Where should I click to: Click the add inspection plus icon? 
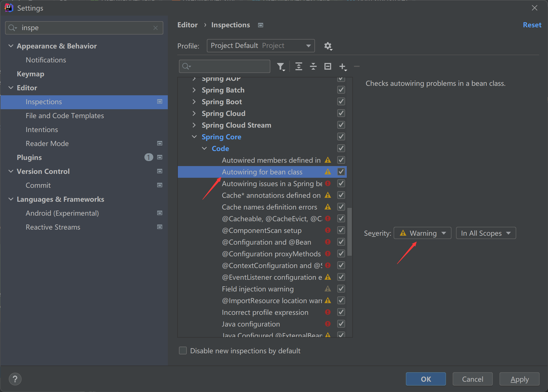(x=343, y=66)
